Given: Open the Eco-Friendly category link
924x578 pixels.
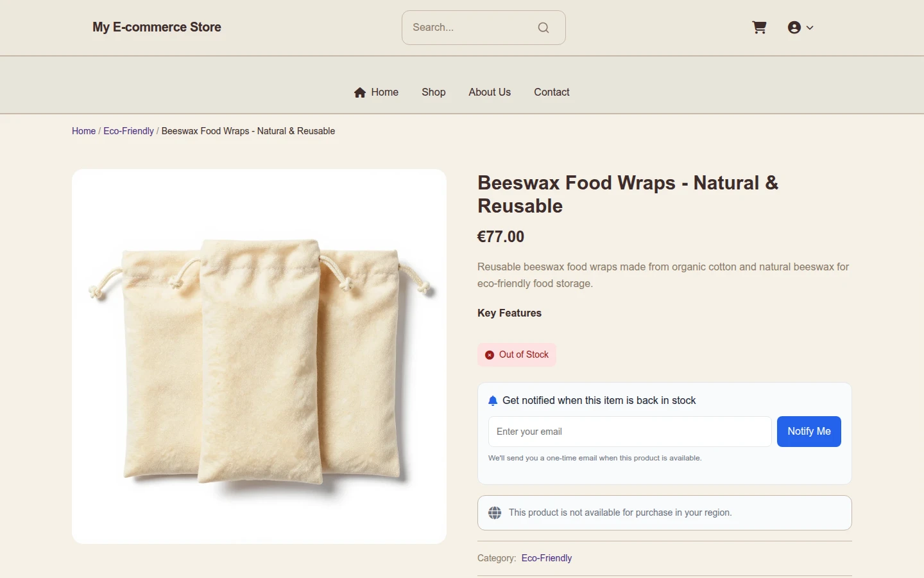Looking at the screenshot, I should click(x=547, y=558).
